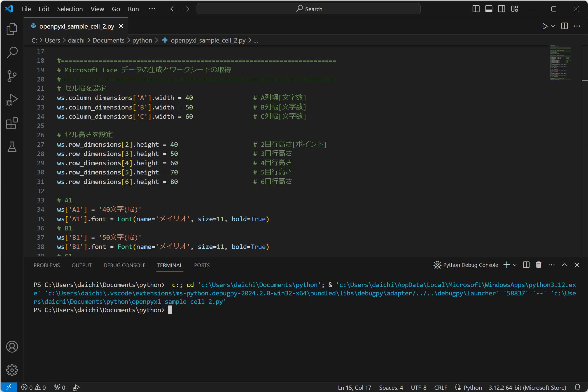
Task: Go forward with the right arrow
Action: pos(186,9)
